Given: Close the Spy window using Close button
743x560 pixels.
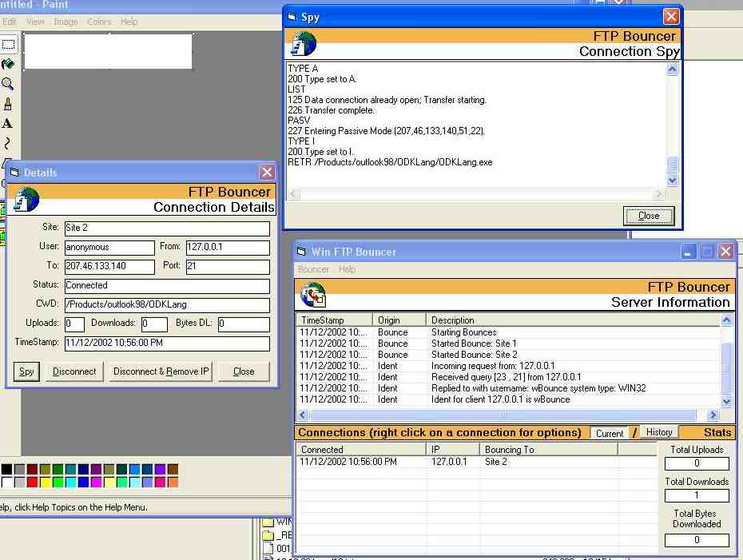Looking at the screenshot, I should tap(649, 216).
